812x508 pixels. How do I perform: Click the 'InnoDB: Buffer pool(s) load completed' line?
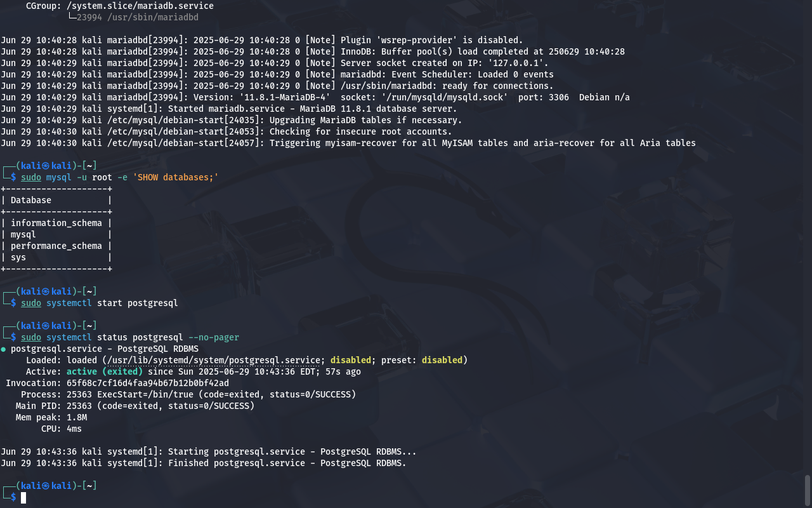(x=313, y=51)
